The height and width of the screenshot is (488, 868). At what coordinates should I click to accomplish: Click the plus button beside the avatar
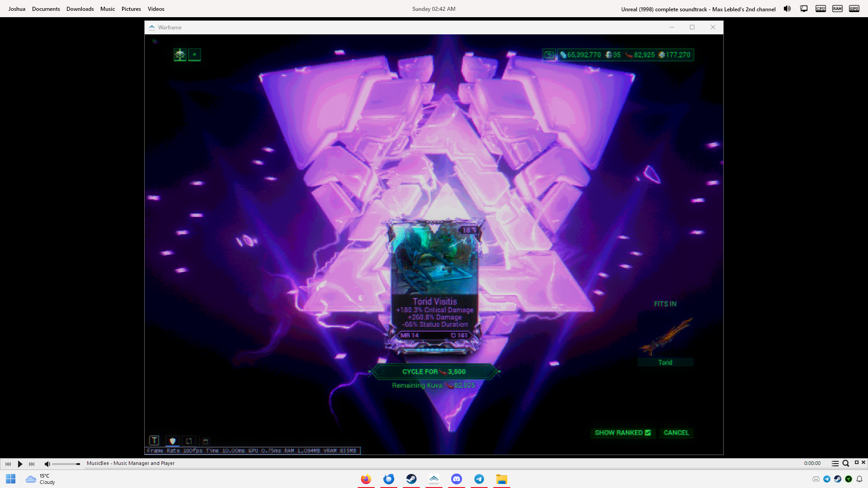click(x=194, y=55)
